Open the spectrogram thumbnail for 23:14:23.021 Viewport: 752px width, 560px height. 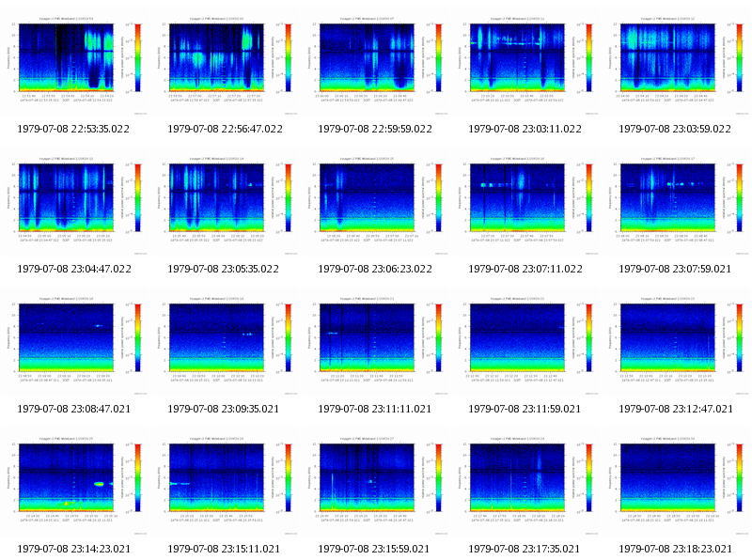pos(74,482)
